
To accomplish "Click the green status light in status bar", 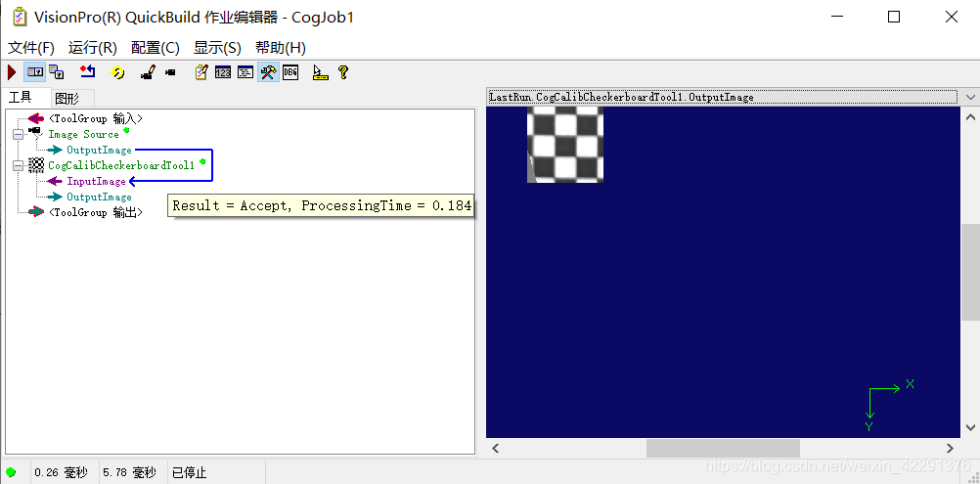I will (x=11, y=472).
